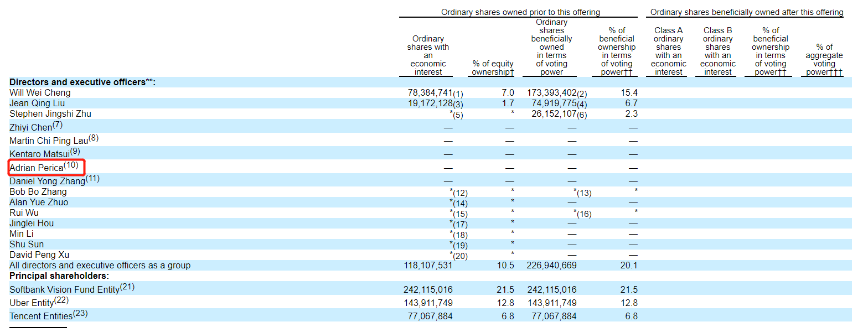Click footnote (4) after 74,919,775

coord(582,105)
